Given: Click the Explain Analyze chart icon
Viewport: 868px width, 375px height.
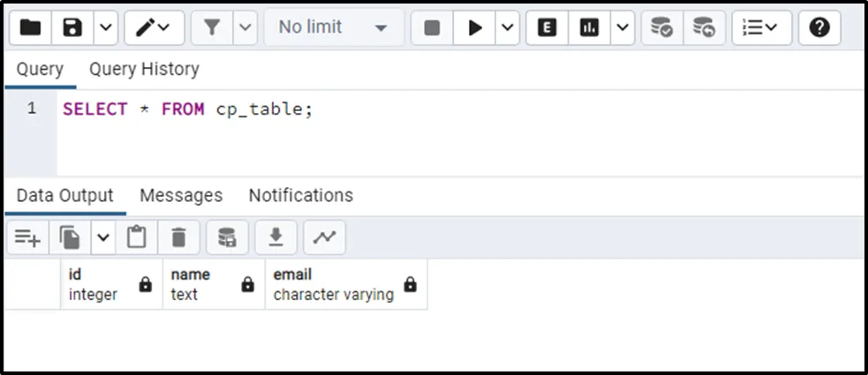Looking at the screenshot, I should [589, 27].
